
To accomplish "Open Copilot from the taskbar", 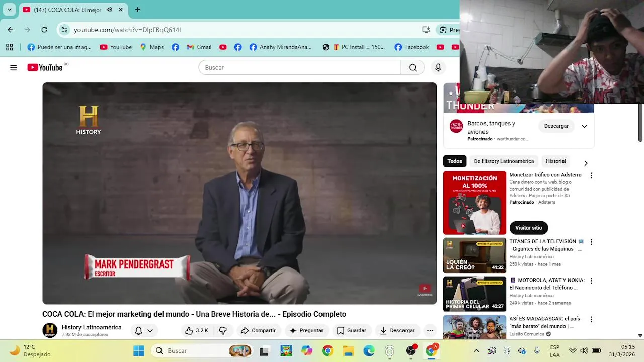I will point(306,350).
